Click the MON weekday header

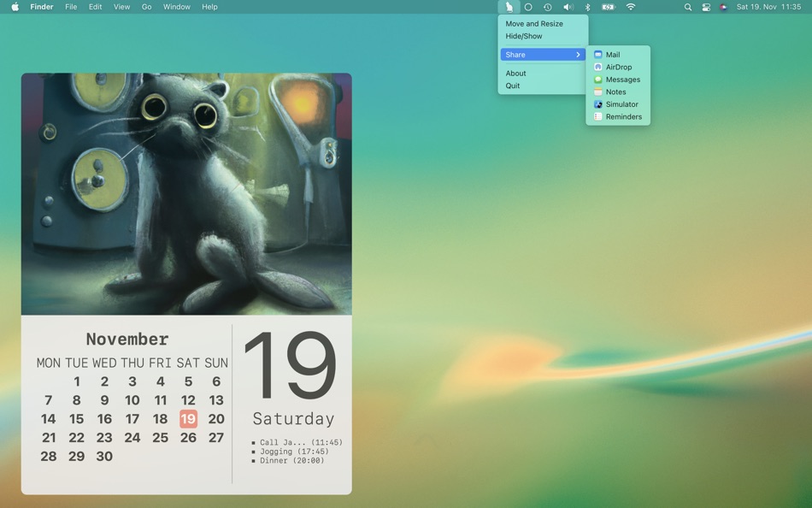(x=48, y=363)
